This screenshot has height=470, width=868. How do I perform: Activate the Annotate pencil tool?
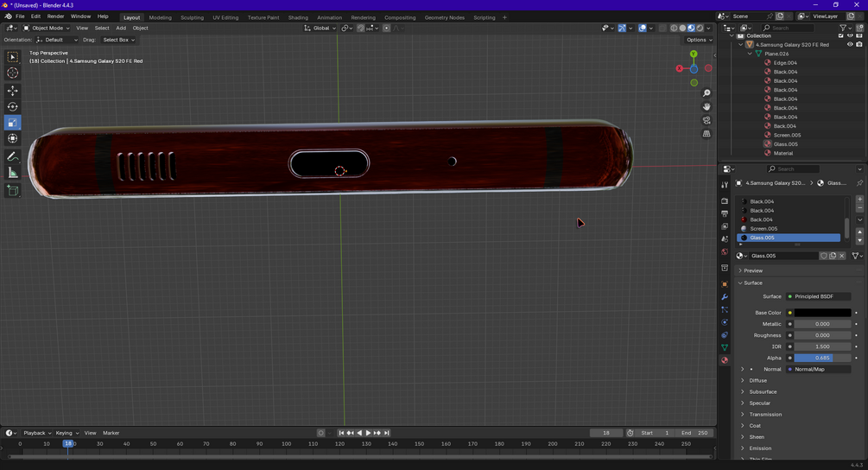pos(12,156)
